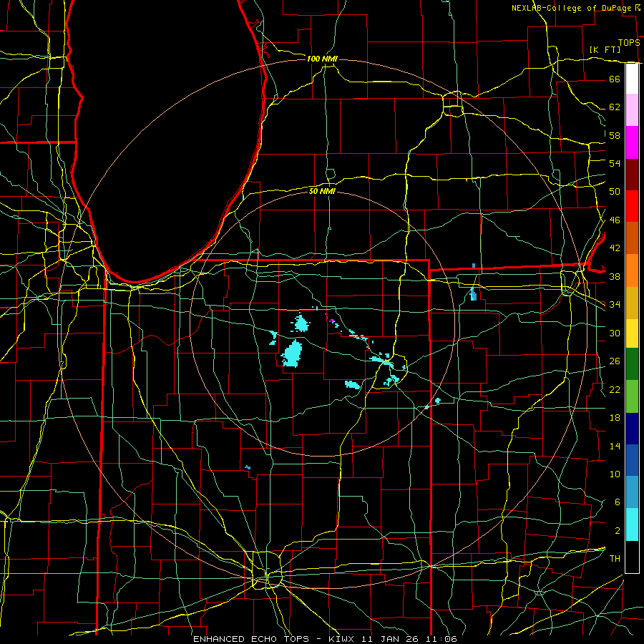Click the KIWX station identifier in the caption
This screenshot has width=644, height=644.
(343, 639)
